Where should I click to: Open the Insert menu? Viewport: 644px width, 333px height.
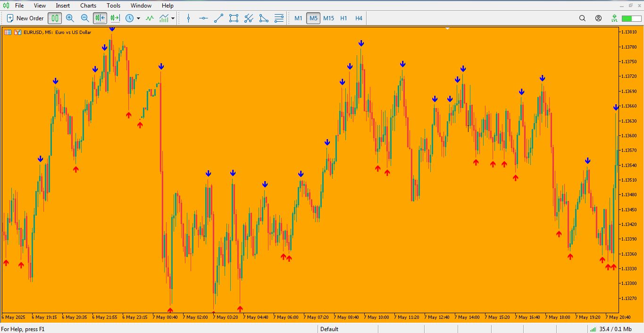(x=63, y=6)
